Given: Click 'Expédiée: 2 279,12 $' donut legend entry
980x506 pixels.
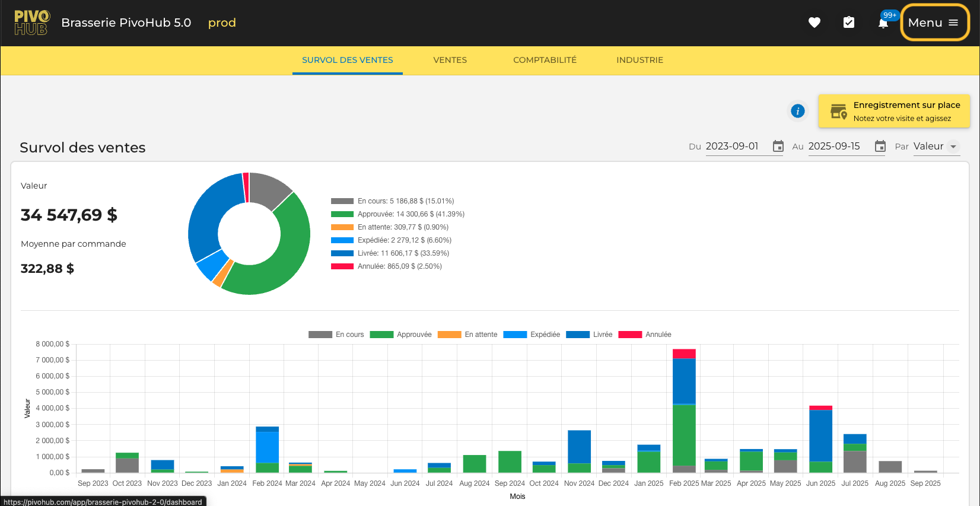Looking at the screenshot, I should pos(392,240).
